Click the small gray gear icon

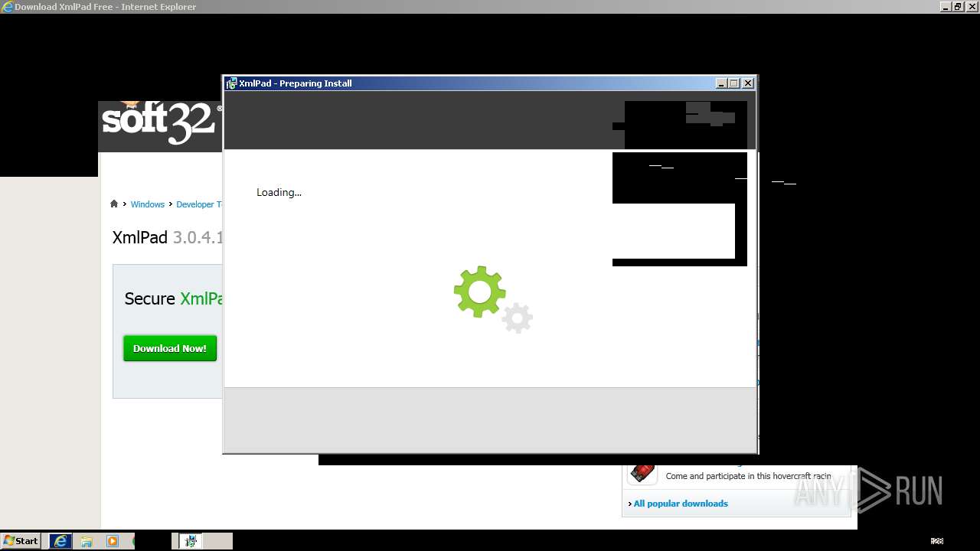[518, 318]
